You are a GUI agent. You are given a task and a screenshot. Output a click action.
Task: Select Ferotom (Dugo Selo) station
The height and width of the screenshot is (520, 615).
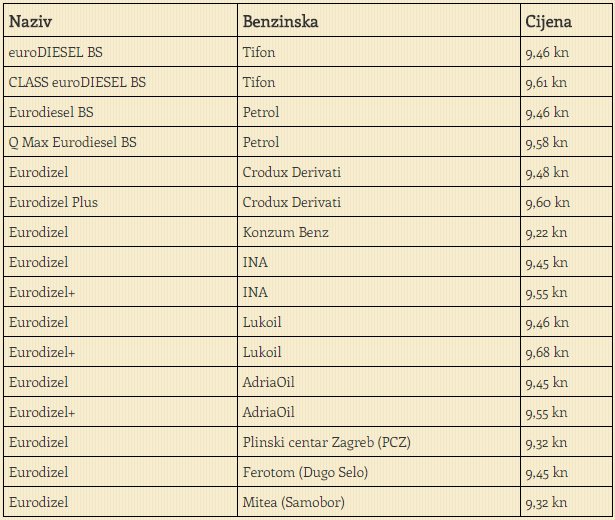click(x=305, y=472)
